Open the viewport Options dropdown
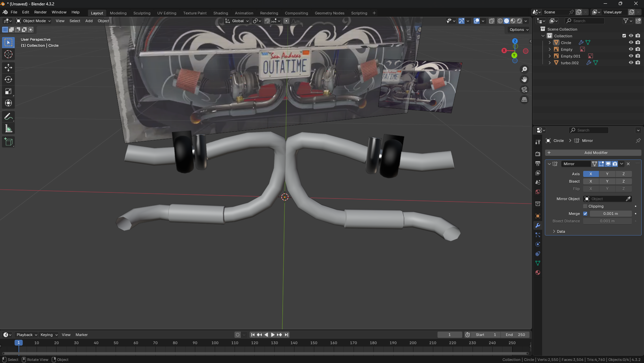 [x=519, y=30]
